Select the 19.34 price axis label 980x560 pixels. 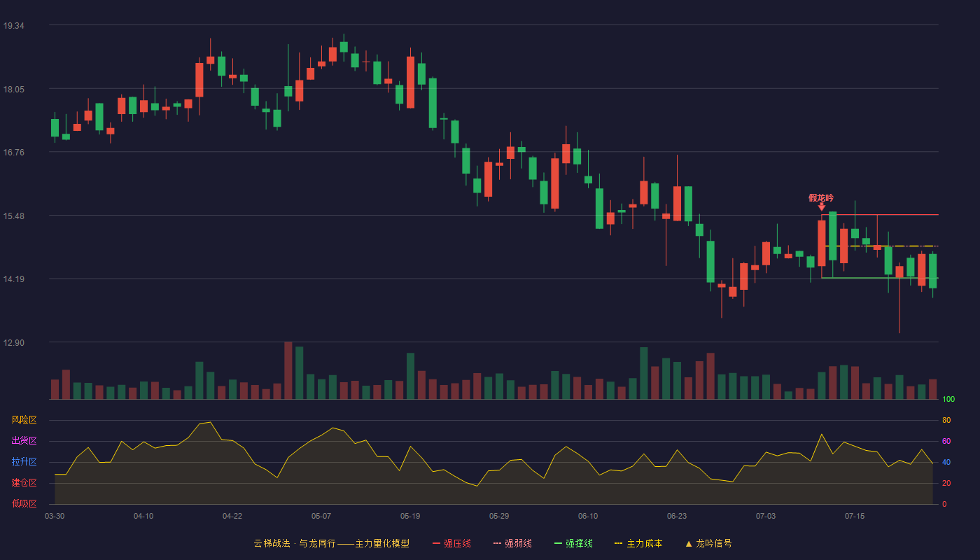pyautogui.click(x=14, y=26)
